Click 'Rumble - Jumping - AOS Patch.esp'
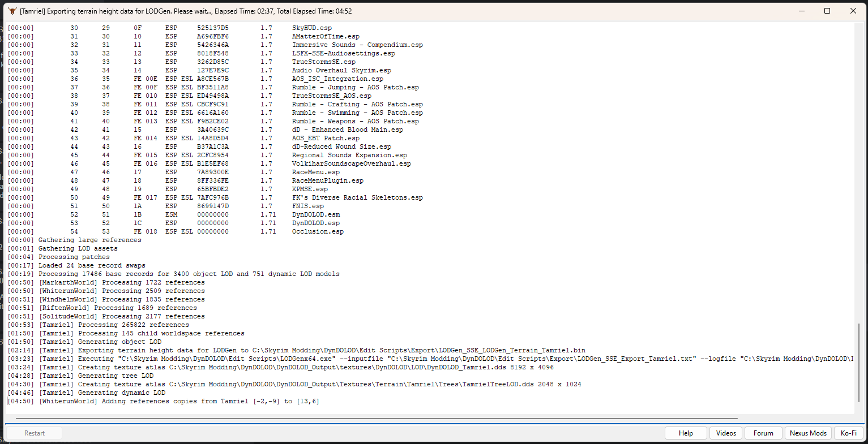 [x=356, y=87]
